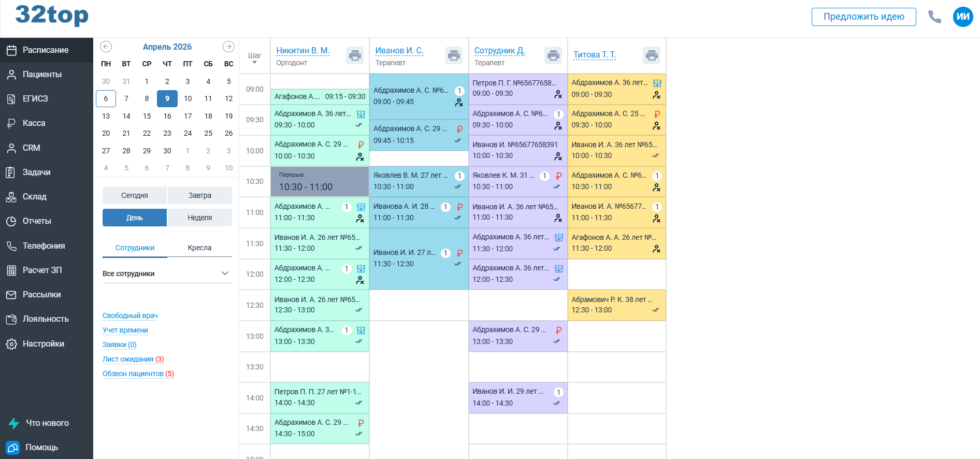Select Завтра date button
The image size is (980, 459).
199,195
